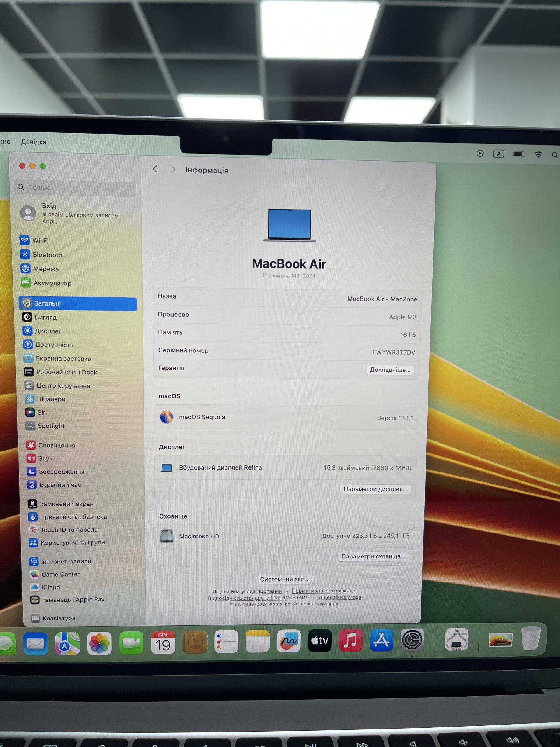Open Touch ID та пароль settings

[x=63, y=530]
